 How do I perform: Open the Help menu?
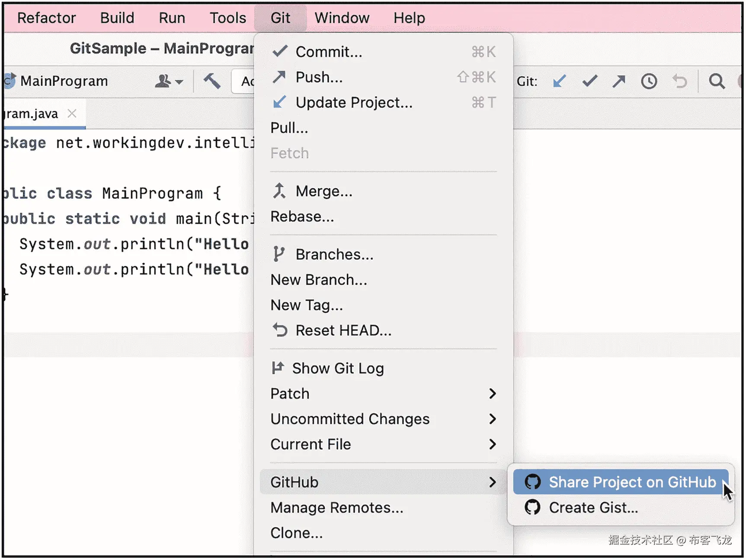coord(409,18)
